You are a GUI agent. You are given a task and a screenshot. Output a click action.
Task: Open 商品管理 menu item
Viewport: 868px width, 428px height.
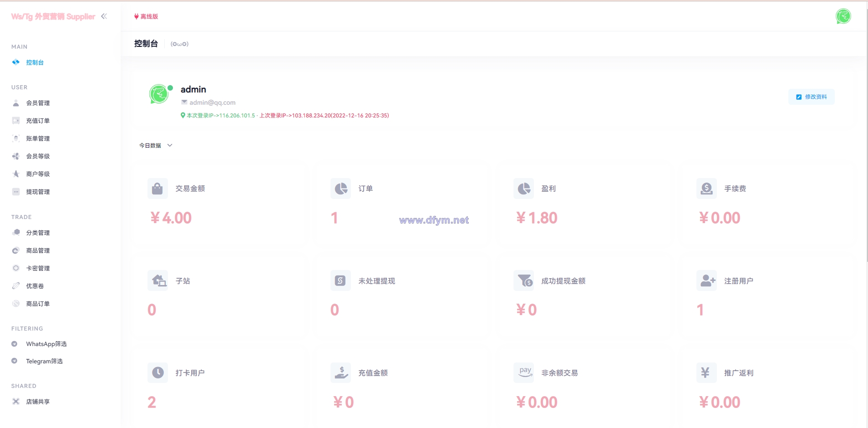click(x=38, y=250)
